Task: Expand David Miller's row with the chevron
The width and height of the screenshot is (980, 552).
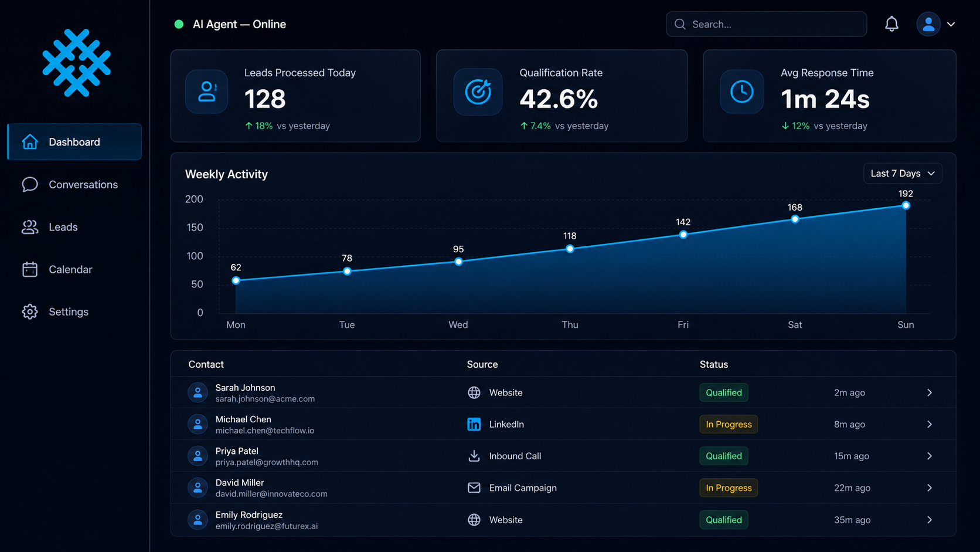Action: click(930, 487)
